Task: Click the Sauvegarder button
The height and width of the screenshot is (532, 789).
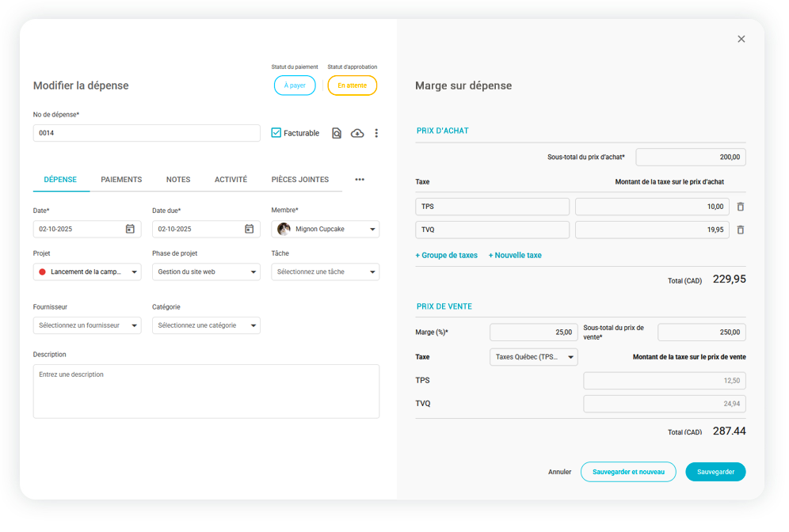Action: (715, 472)
